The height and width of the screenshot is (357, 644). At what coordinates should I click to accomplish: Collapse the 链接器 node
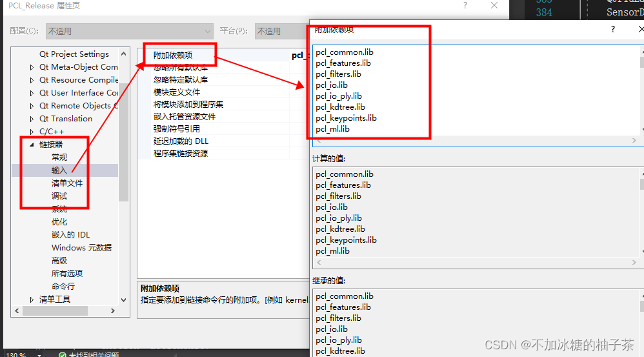pyautogui.click(x=32, y=145)
